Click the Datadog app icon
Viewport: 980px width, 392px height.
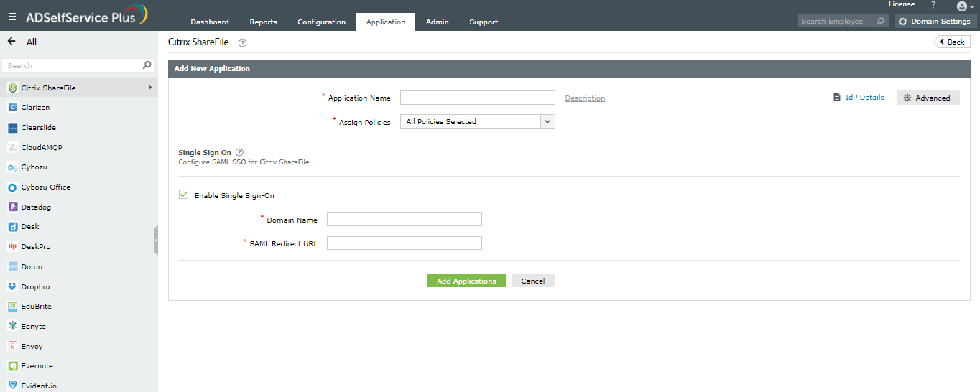tap(13, 207)
